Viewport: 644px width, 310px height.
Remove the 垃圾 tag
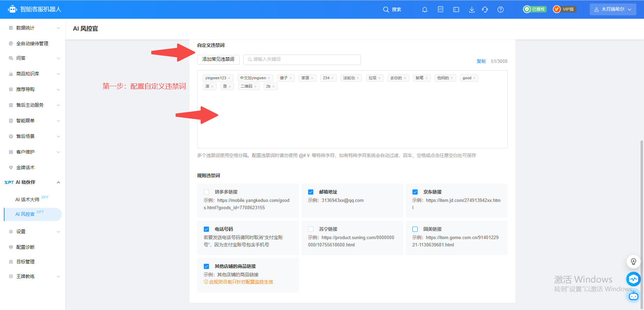[x=379, y=78]
